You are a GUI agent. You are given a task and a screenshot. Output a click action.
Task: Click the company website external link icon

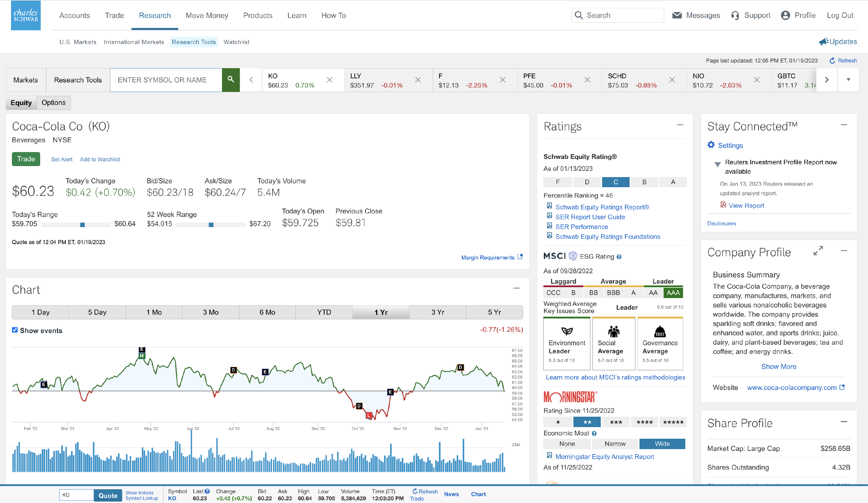tap(842, 387)
